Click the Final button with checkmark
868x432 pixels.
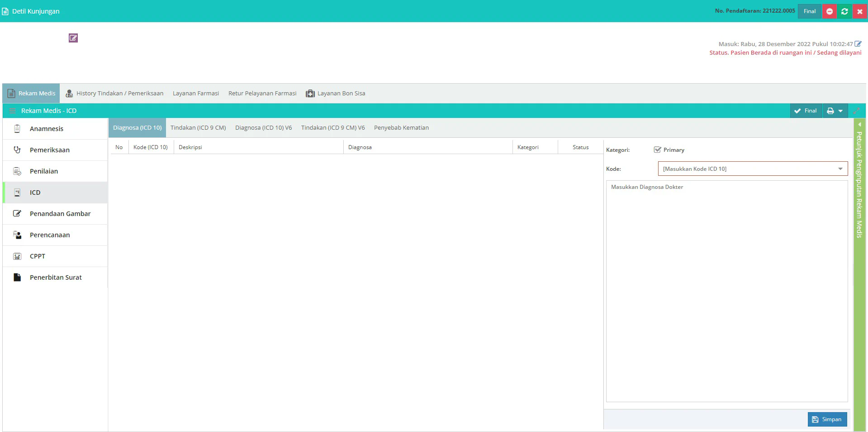806,111
